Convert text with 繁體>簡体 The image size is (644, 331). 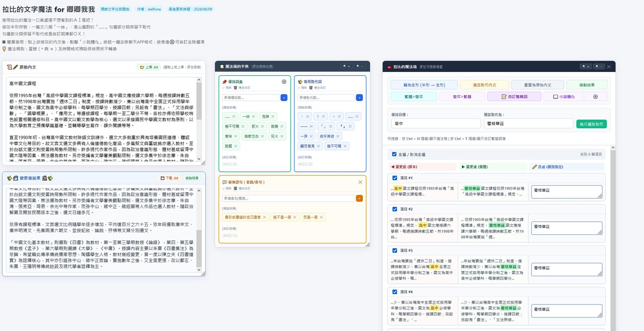(x=414, y=97)
